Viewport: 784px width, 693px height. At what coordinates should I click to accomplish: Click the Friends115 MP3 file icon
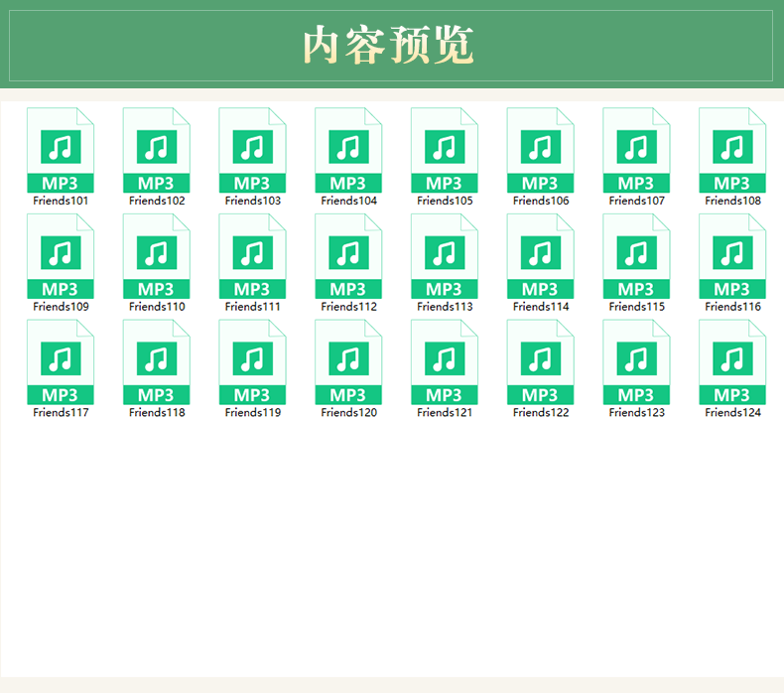point(636,256)
